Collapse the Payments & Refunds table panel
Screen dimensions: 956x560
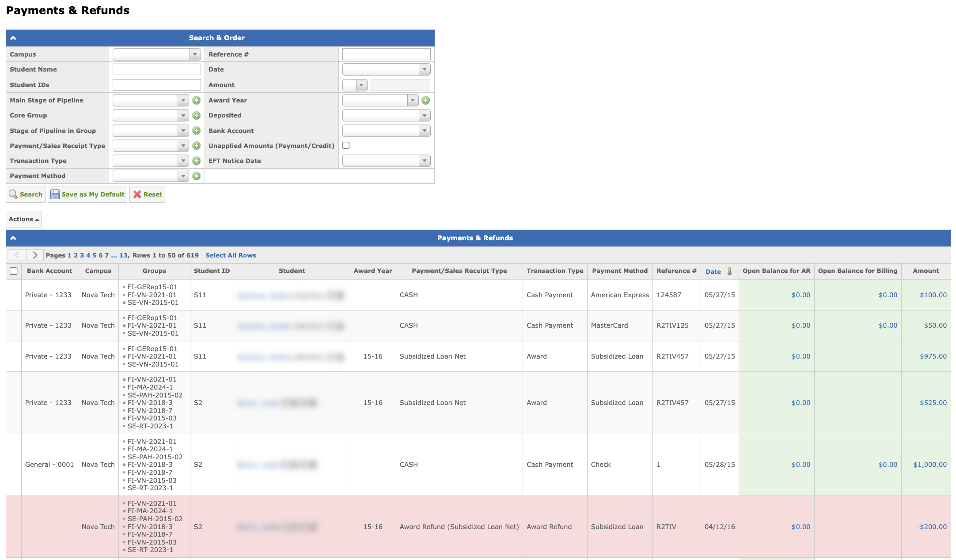(13, 238)
